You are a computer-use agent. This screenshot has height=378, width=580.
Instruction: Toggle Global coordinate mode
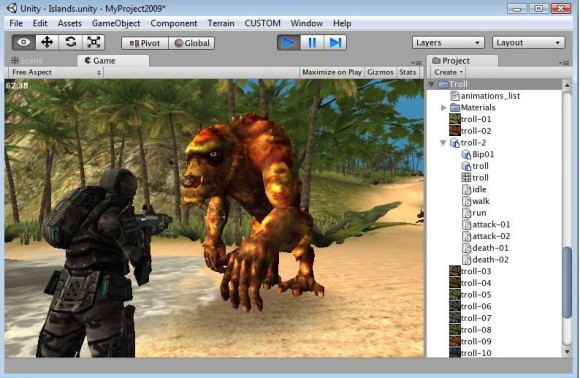click(192, 43)
